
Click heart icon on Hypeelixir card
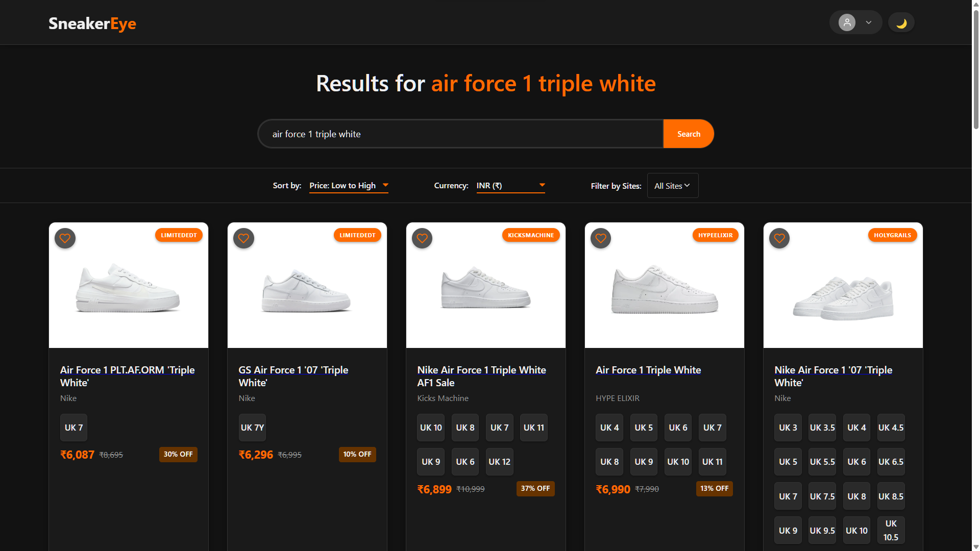(x=601, y=238)
